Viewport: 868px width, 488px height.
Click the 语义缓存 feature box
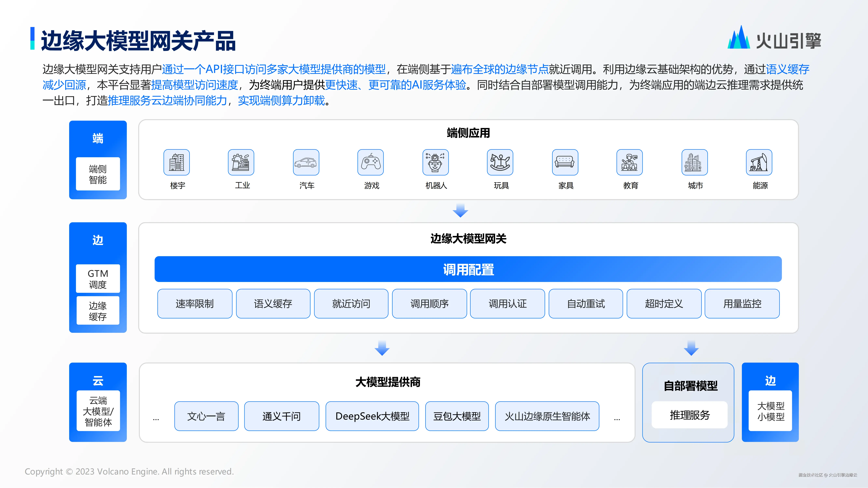tap(273, 304)
